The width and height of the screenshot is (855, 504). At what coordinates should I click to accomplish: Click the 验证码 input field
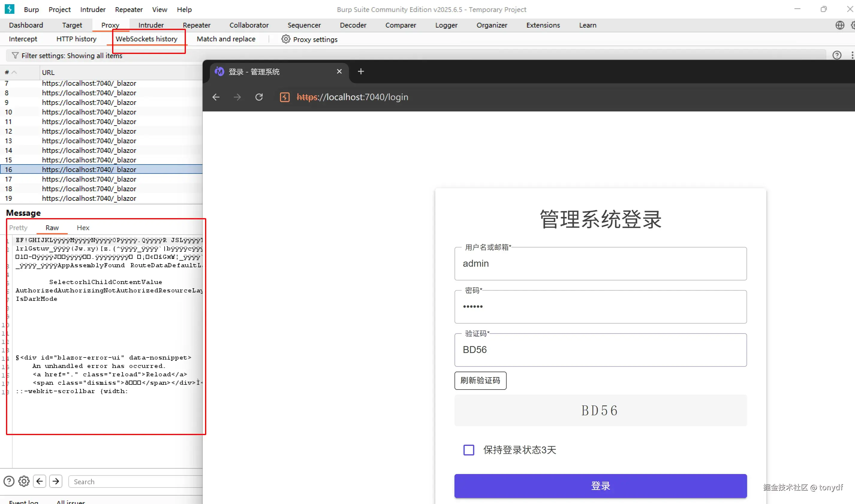point(600,349)
